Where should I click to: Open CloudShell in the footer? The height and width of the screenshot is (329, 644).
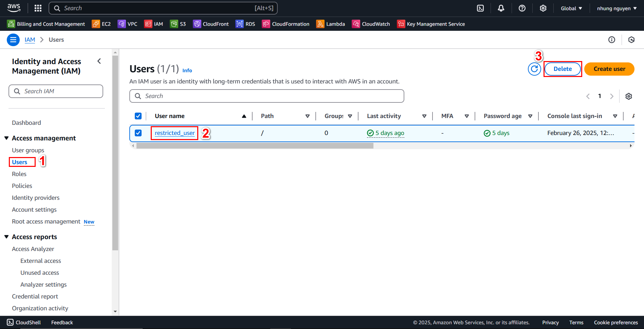(x=24, y=323)
